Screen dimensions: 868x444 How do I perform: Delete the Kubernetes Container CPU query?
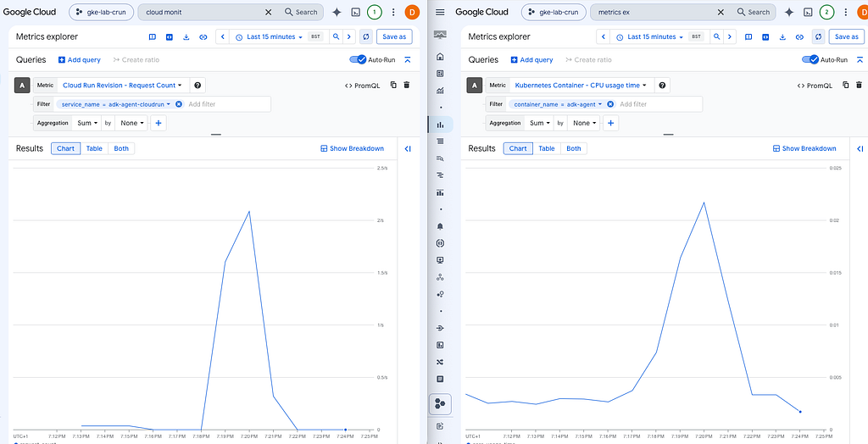coord(860,85)
